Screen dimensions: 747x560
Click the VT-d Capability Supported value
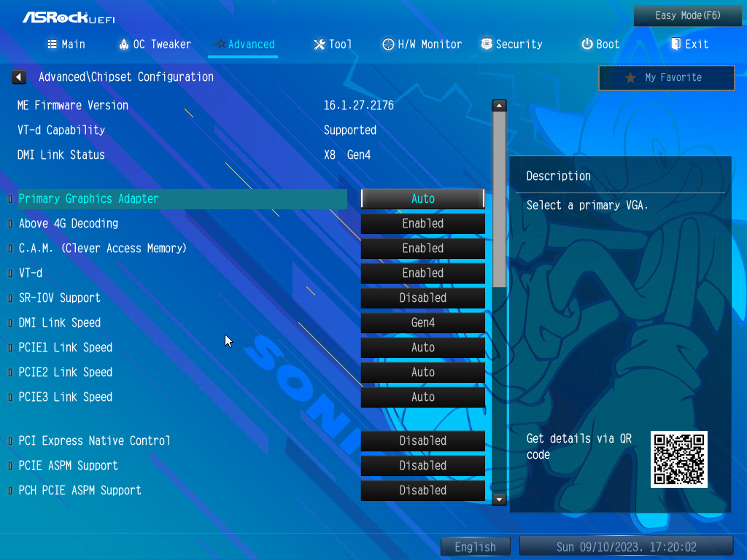coord(350,130)
